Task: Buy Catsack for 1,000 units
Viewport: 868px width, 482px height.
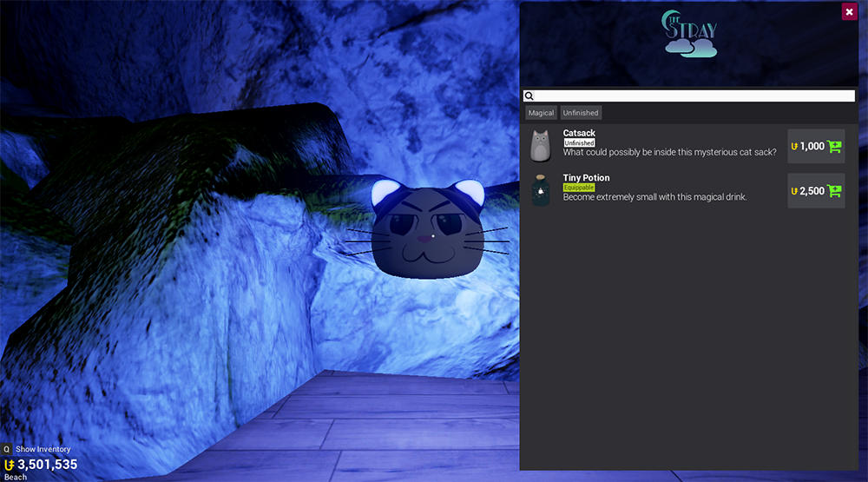Action: 816,146
